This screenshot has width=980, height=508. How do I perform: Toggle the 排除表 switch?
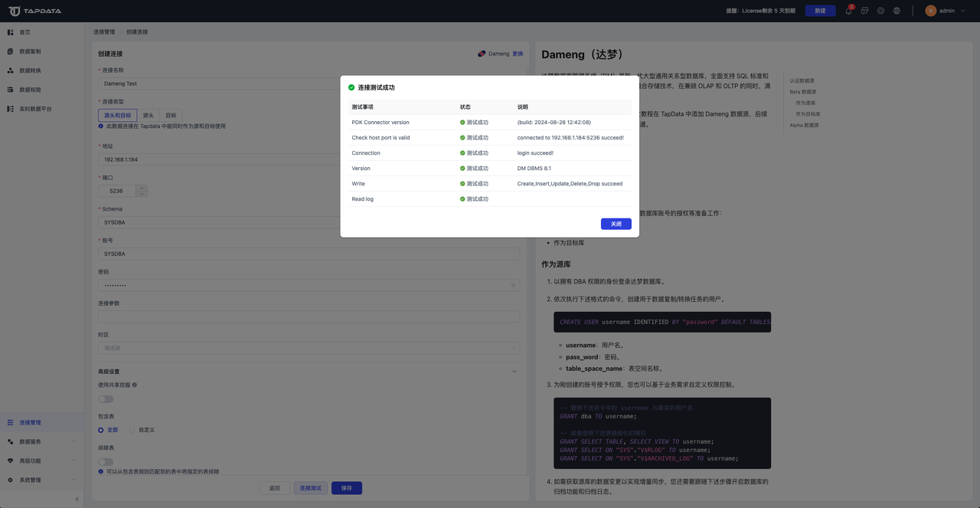pyautogui.click(x=106, y=461)
